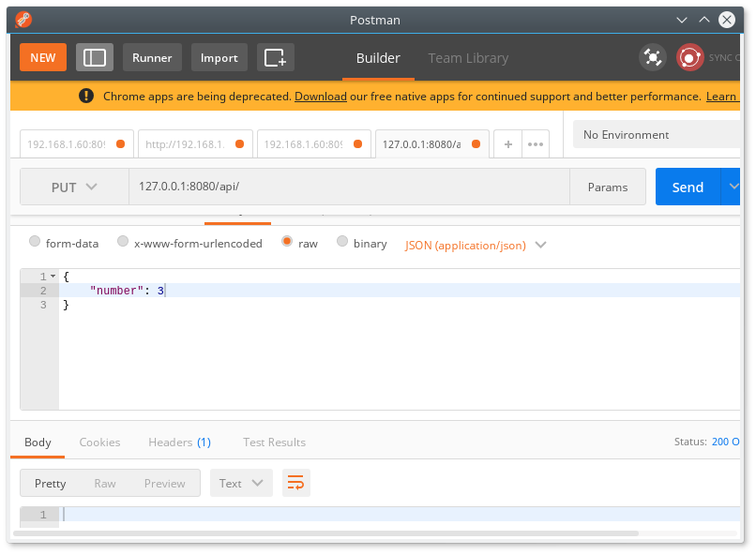Expand the Send button dropdown arrow

click(731, 187)
